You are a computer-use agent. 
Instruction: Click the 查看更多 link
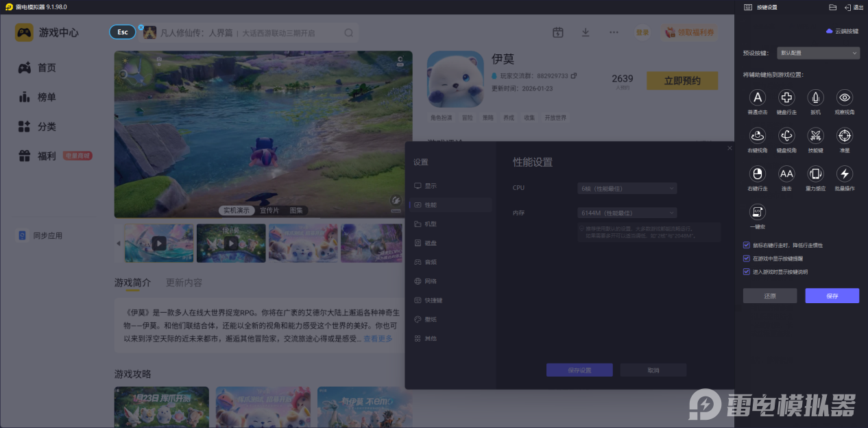[378, 339]
